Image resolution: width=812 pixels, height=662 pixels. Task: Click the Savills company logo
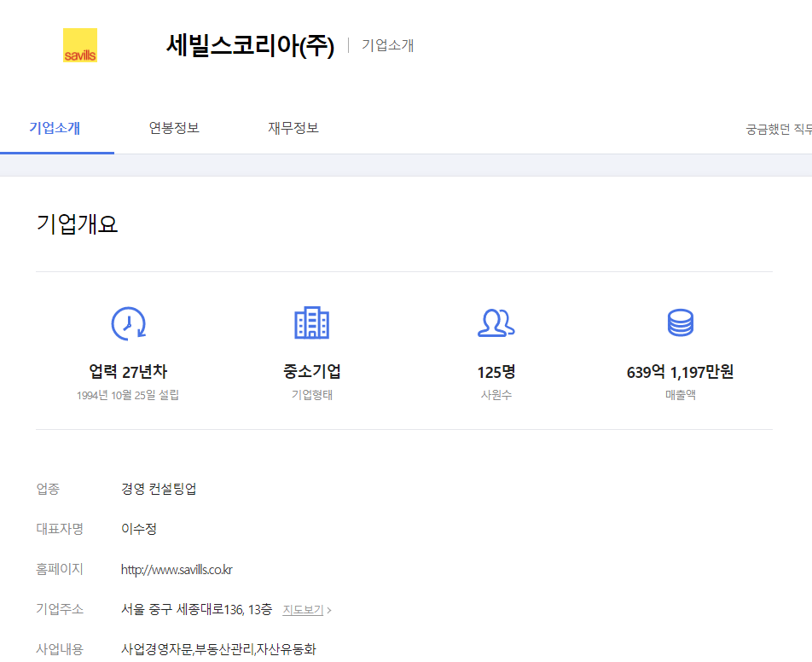[x=80, y=45]
